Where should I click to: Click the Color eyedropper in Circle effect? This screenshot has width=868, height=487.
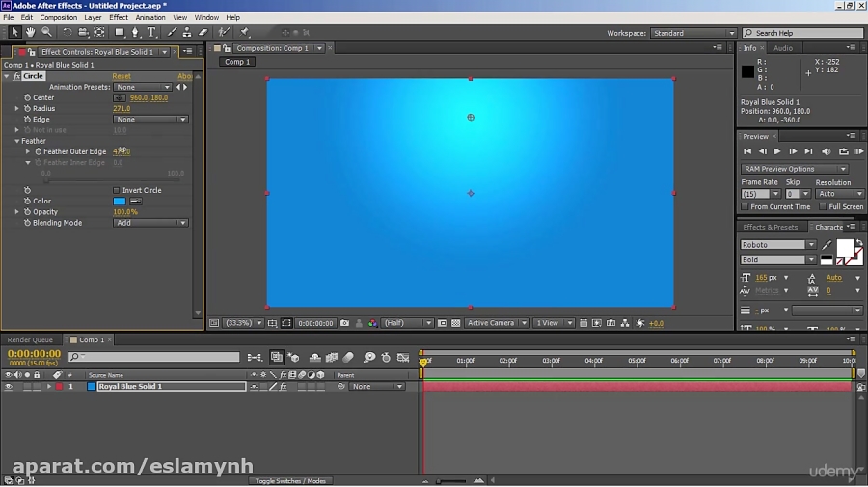coord(136,202)
